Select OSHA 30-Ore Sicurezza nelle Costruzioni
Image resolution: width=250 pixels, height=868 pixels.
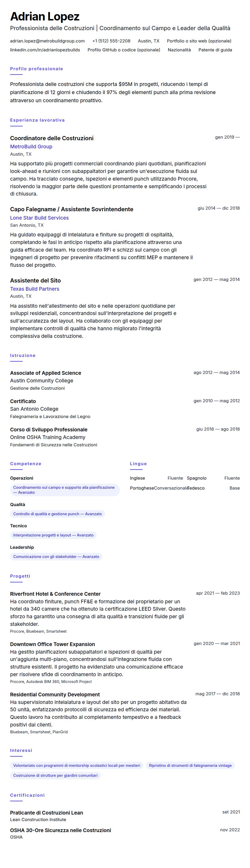pos(60,830)
